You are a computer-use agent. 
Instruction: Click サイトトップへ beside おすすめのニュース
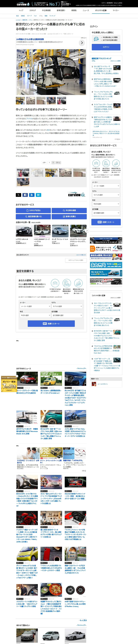[81, 368]
